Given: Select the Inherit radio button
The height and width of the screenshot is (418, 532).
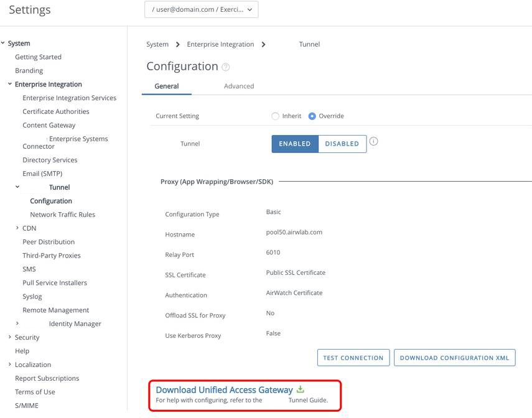Looking at the screenshot, I should (274, 116).
